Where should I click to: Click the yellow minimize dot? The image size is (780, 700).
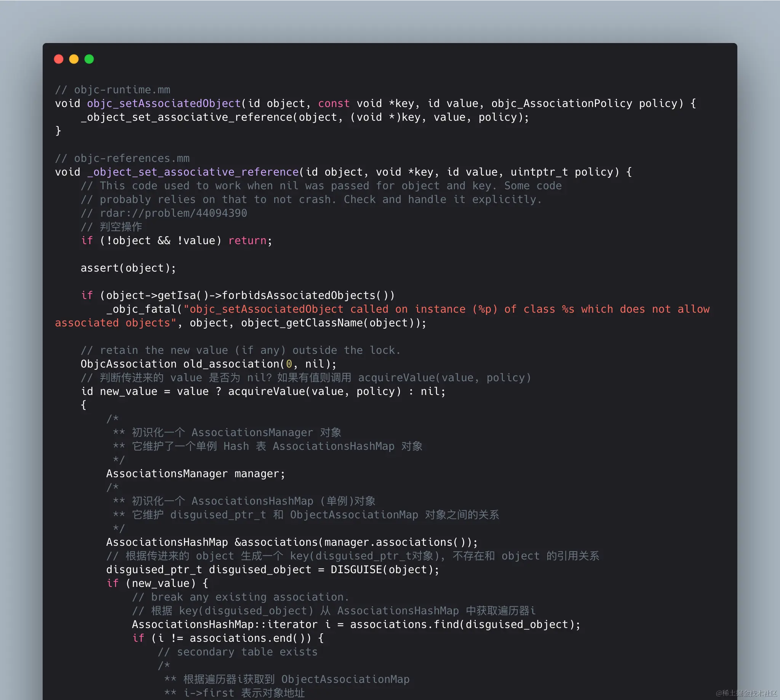[x=74, y=59]
